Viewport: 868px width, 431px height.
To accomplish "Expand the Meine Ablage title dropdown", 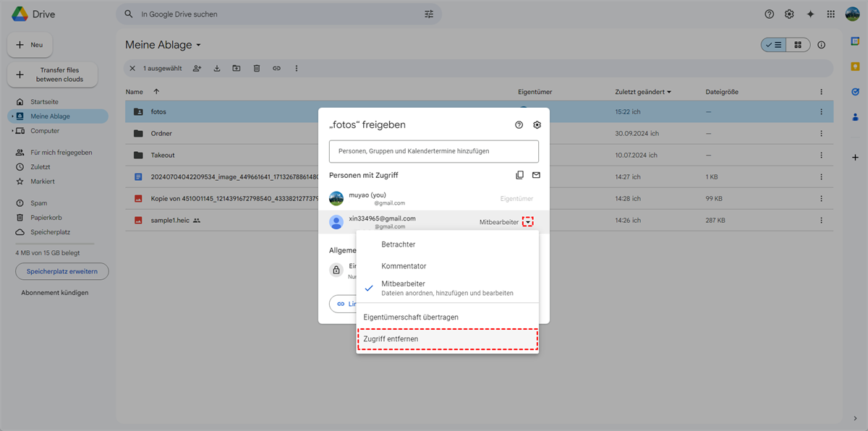I will (198, 46).
